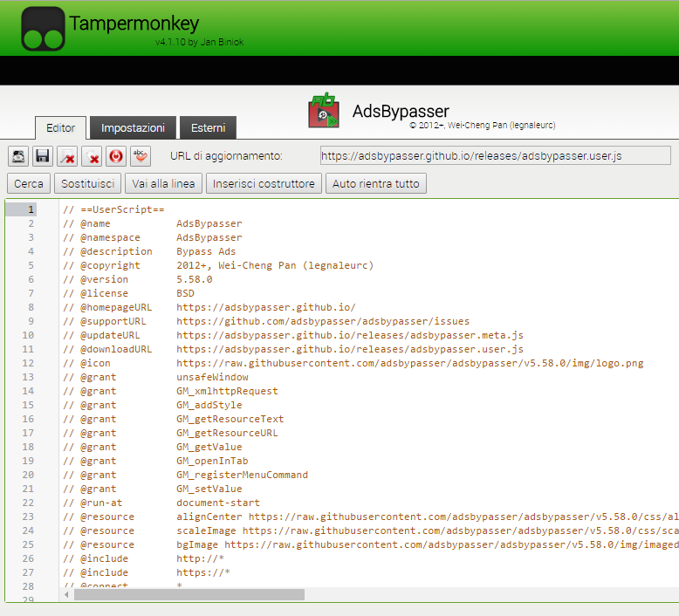Click the GM_xmlhttpRequest grant value

point(227,391)
